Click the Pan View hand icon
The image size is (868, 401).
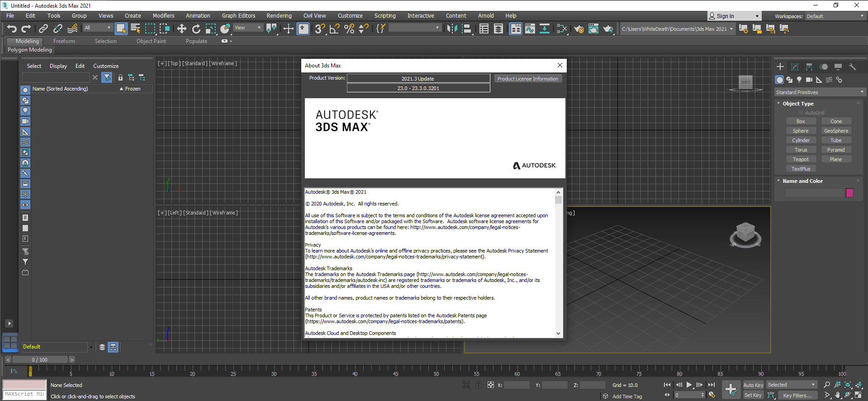(x=838, y=395)
